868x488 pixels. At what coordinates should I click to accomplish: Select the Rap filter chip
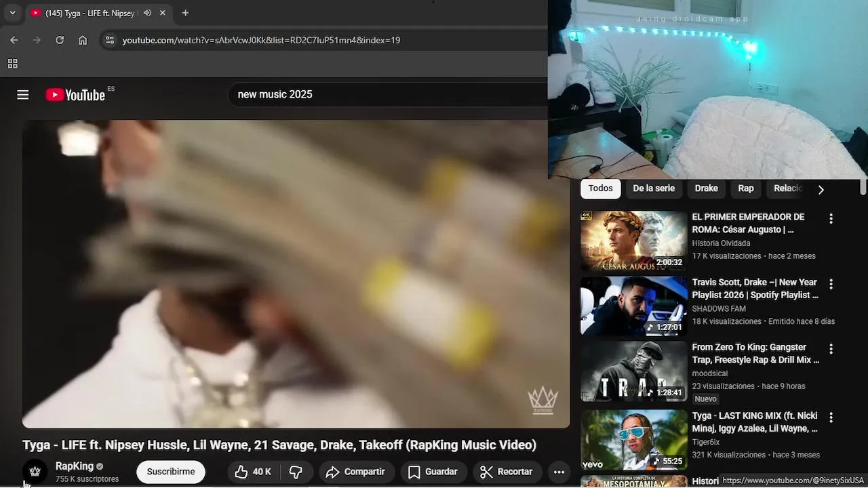pos(746,188)
